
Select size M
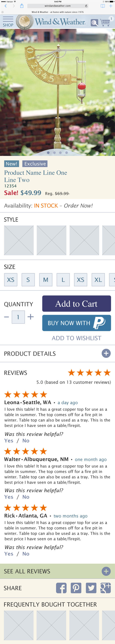click(x=46, y=280)
